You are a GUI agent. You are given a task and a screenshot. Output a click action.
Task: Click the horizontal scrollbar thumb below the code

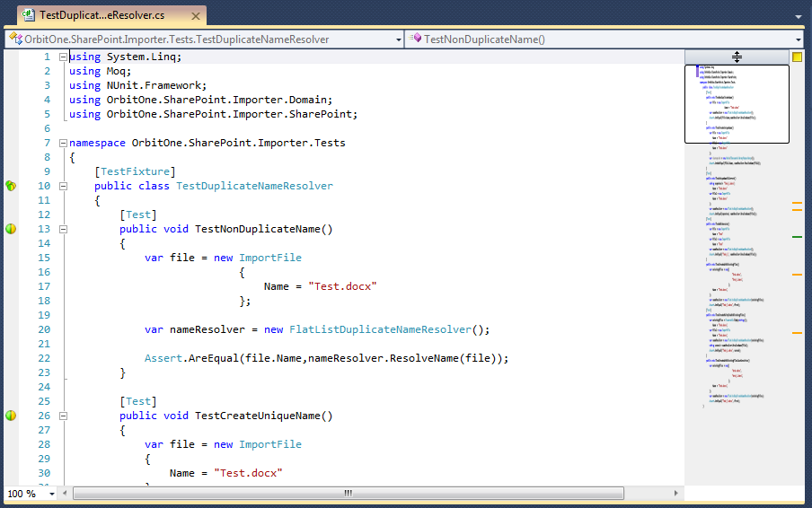(348, 494)
